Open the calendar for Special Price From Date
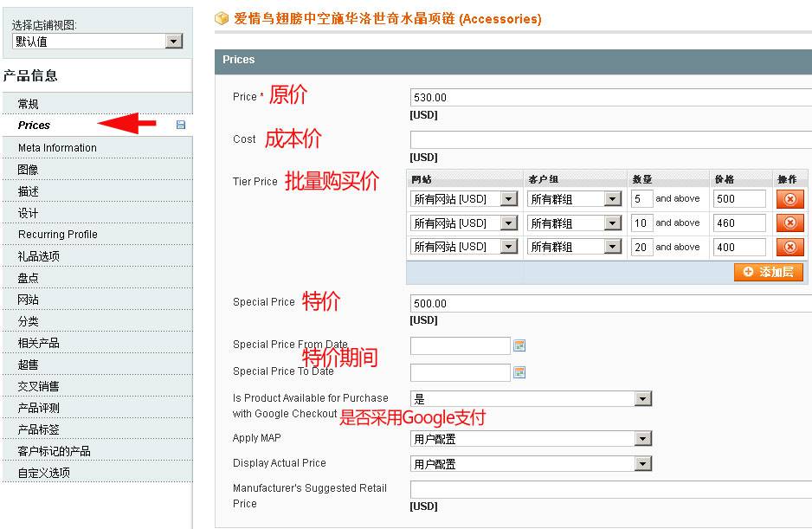This screenshot has height=529, width=812. 518,345
